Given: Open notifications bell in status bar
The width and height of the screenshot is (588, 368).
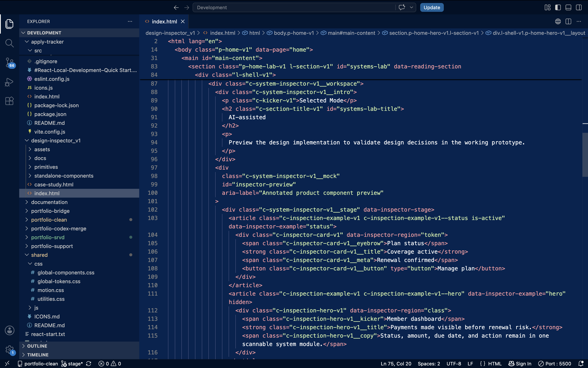Looking at the screenshot, I should click(581, 364).
